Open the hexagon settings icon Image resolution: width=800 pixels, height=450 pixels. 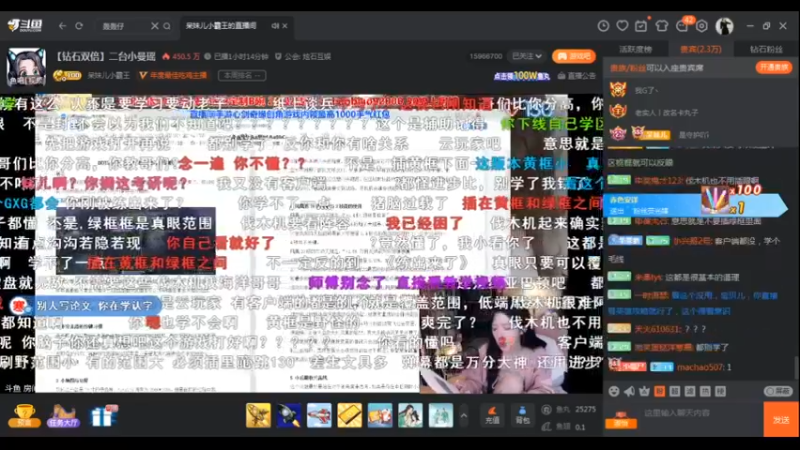point(702,26)
